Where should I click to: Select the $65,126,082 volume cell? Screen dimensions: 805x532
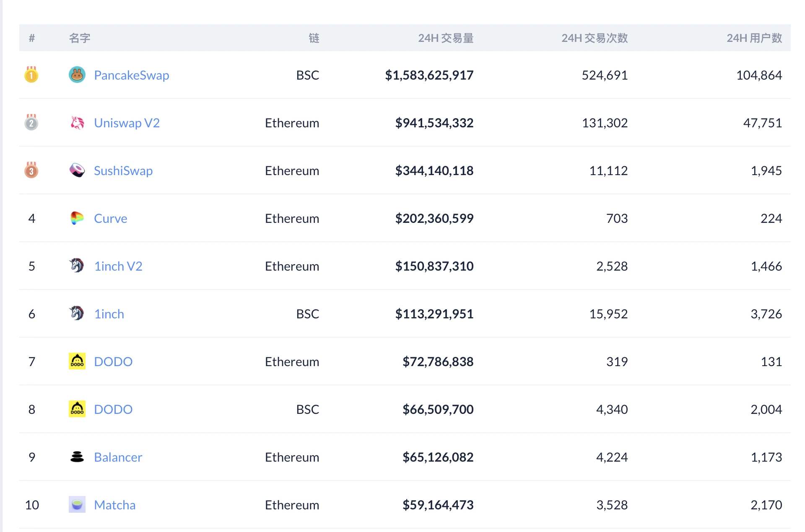pyautogui.click(x=438, y=457)
